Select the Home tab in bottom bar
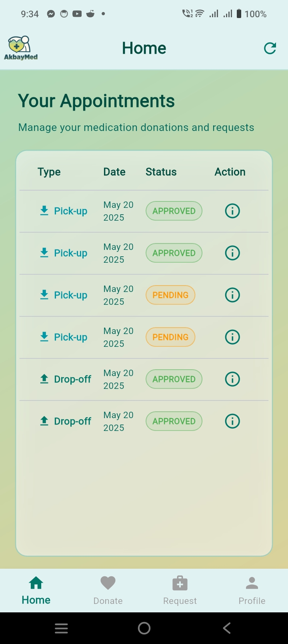Viewport: 288px width, 644px height. click(36, 590)
